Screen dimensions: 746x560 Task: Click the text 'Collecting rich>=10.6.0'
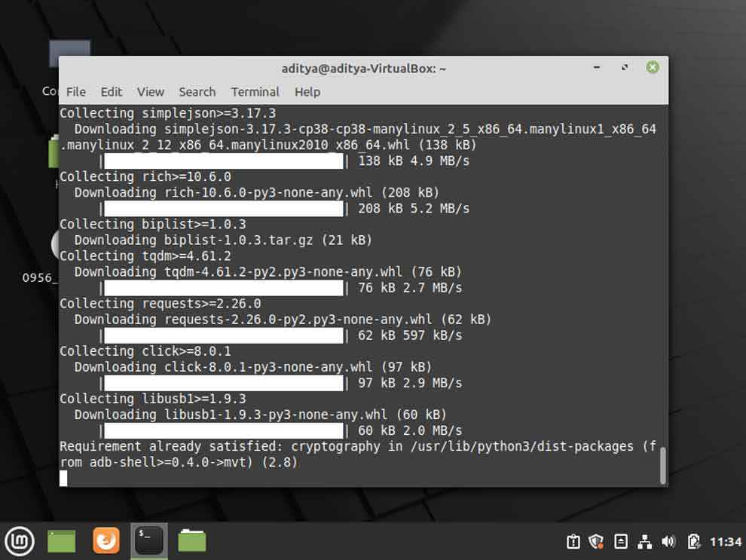(x=145, y=176)
